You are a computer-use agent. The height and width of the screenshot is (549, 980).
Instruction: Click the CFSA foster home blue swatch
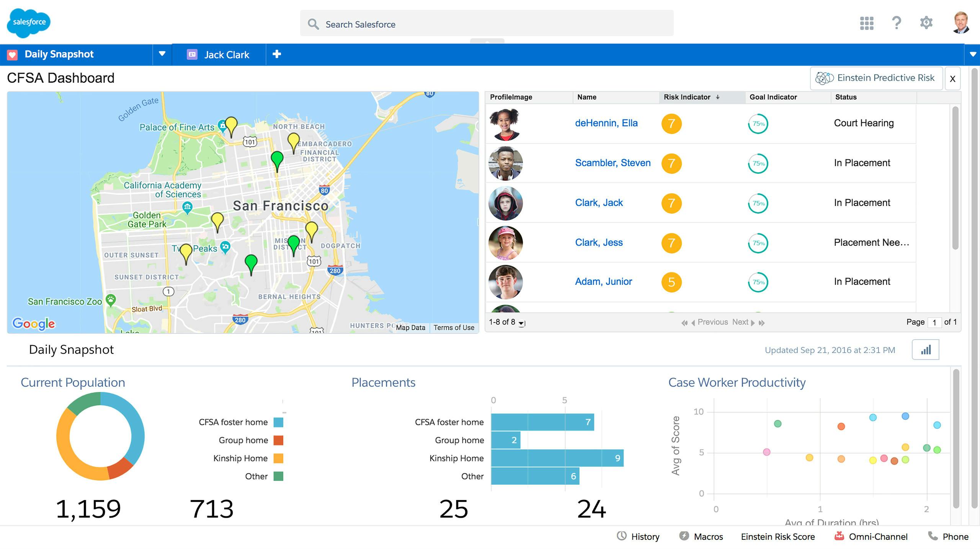[x=278, y=422]
